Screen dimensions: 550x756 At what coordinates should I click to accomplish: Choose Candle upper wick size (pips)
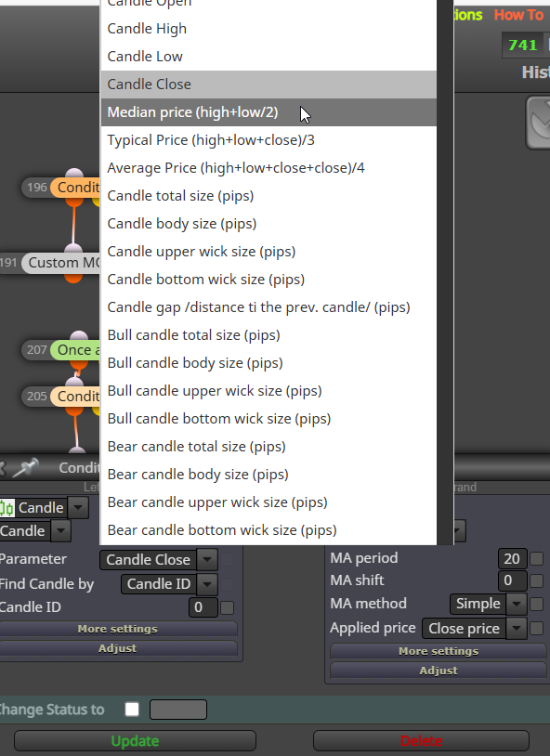pyautogui.click(x=268, y=252)
